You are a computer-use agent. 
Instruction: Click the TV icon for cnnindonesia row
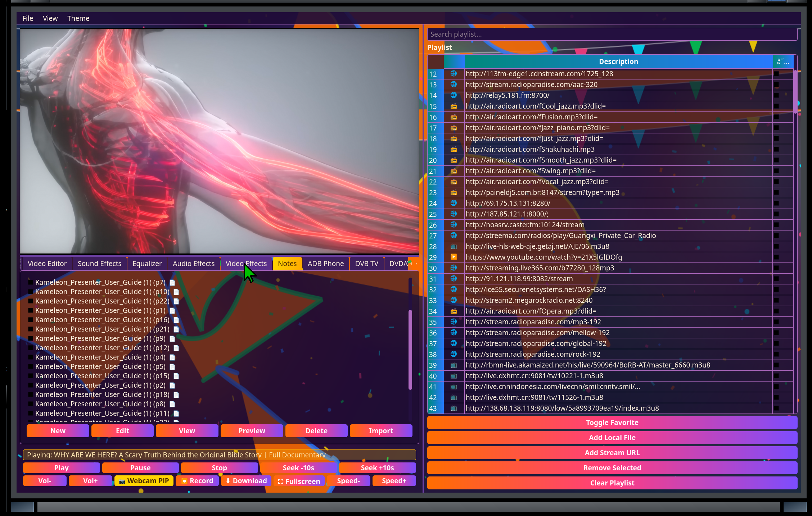click(x=454, y=387)
